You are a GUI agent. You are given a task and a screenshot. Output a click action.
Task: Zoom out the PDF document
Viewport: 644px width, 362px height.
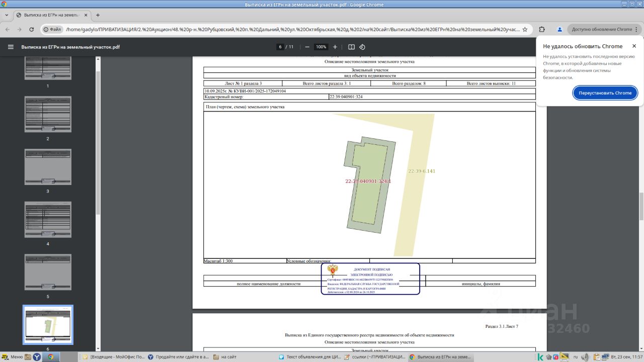tap(307, 47)
